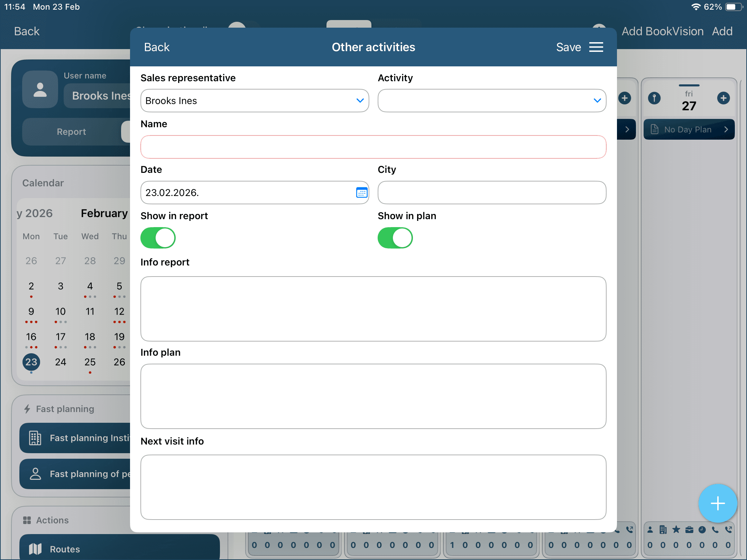Open the hamburger menu beside Save

pos(596,47)
